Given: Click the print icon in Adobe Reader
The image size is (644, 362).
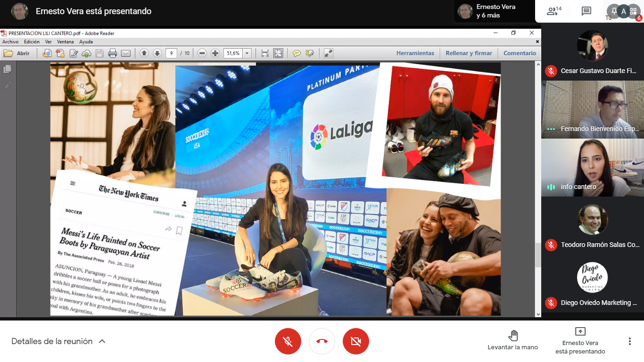Looking at the screenshot, I should [112, 53].
